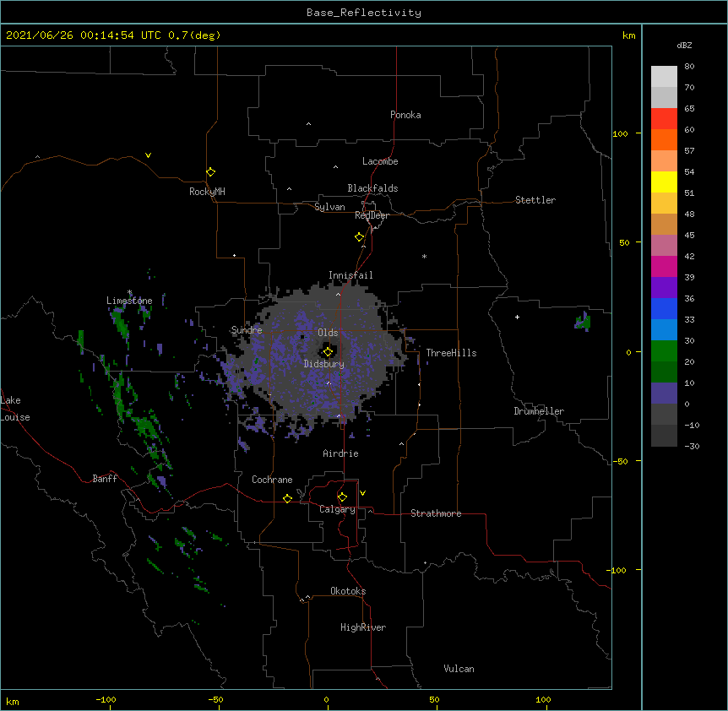This screenshot has width=728, height=711.
Task: Click the dBZ legend heading
Action: [684, 45]
